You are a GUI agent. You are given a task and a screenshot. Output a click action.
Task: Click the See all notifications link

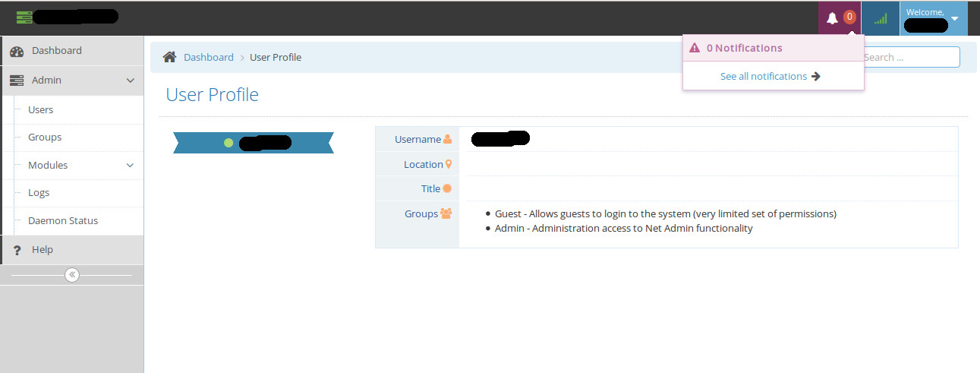click(x=763, y=76)
